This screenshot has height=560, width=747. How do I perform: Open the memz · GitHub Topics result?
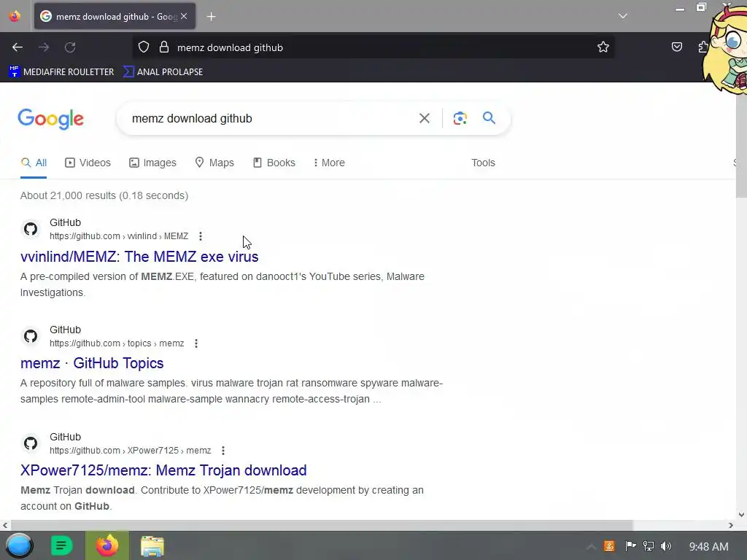92,363
